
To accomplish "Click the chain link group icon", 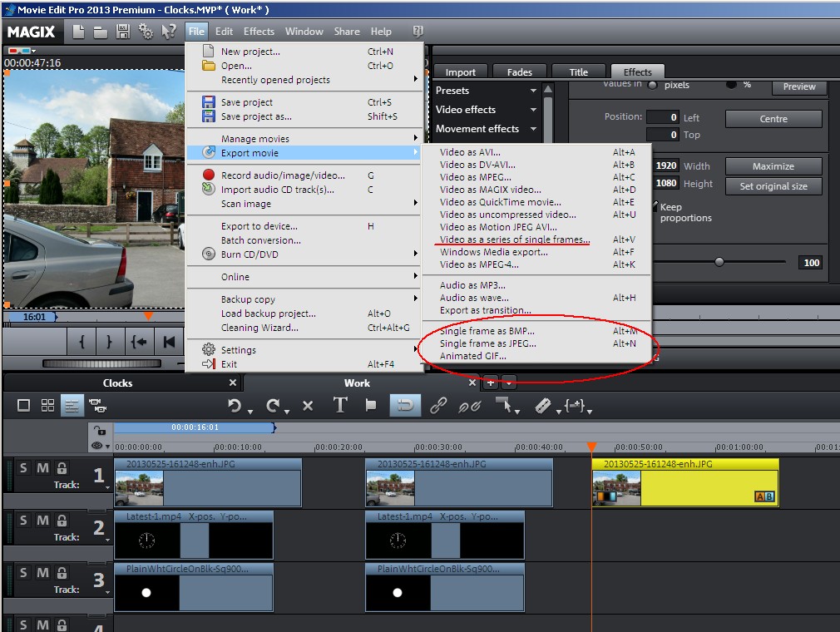I will pos(438,406).
